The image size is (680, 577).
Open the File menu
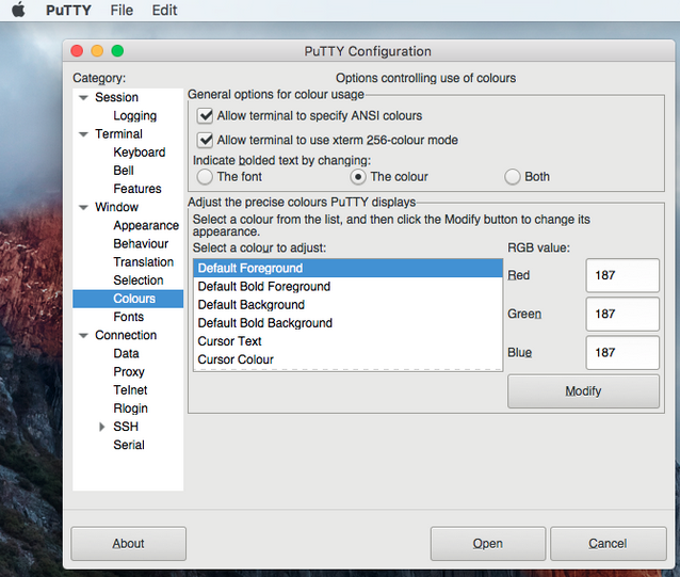121,10
